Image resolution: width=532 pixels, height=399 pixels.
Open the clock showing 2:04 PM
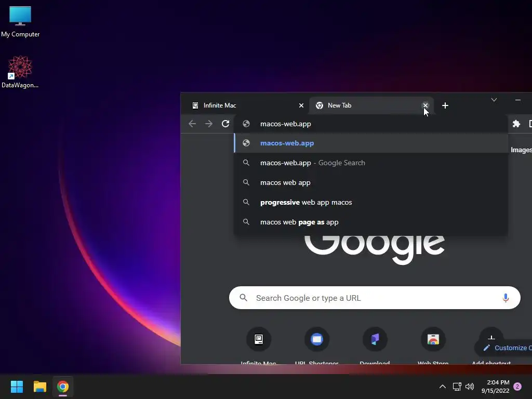(495, 387)
